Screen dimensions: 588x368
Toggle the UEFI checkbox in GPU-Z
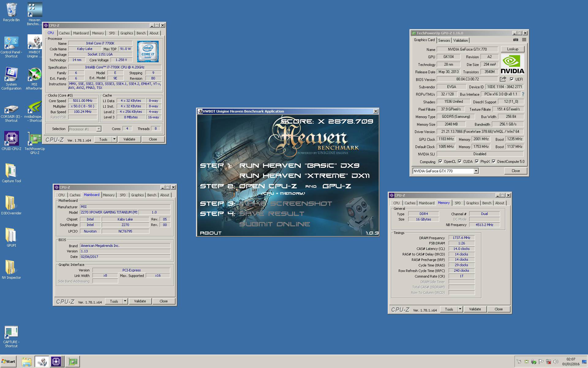pos(512,79)
